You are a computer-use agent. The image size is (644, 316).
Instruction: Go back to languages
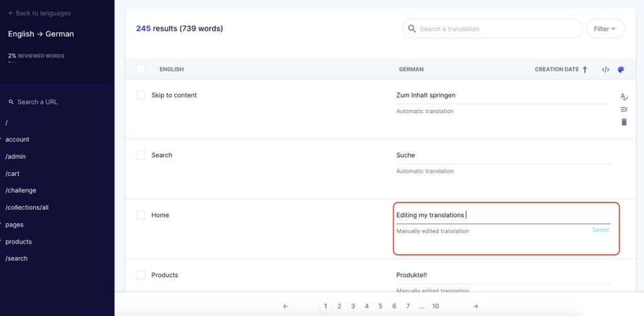click(39, 13)
